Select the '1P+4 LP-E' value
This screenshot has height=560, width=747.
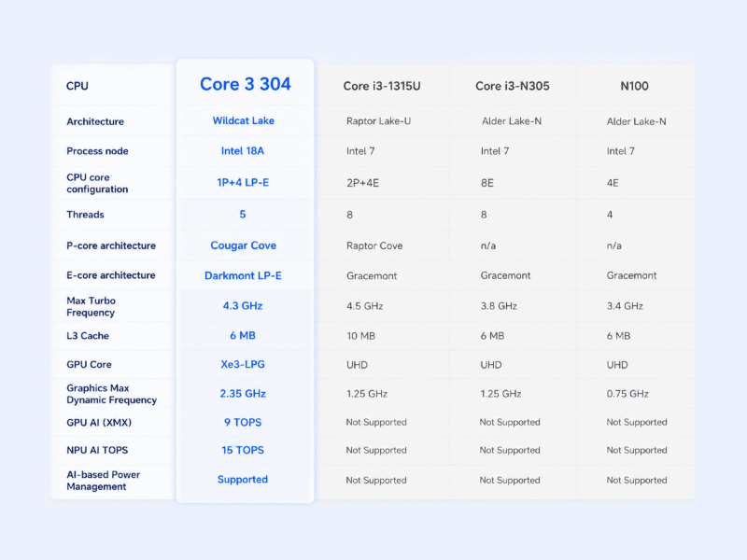pyautogui.click(x=243, y=182)
